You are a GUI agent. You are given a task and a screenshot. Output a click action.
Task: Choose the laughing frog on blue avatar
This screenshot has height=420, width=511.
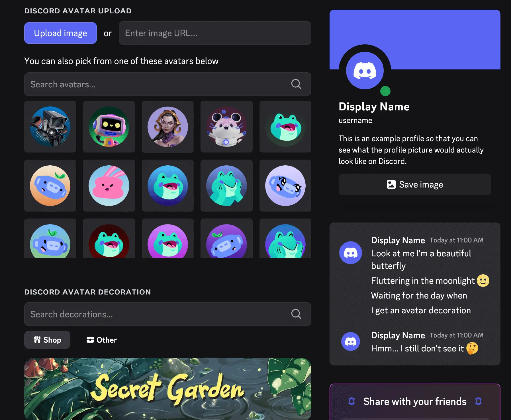[168, 186]
